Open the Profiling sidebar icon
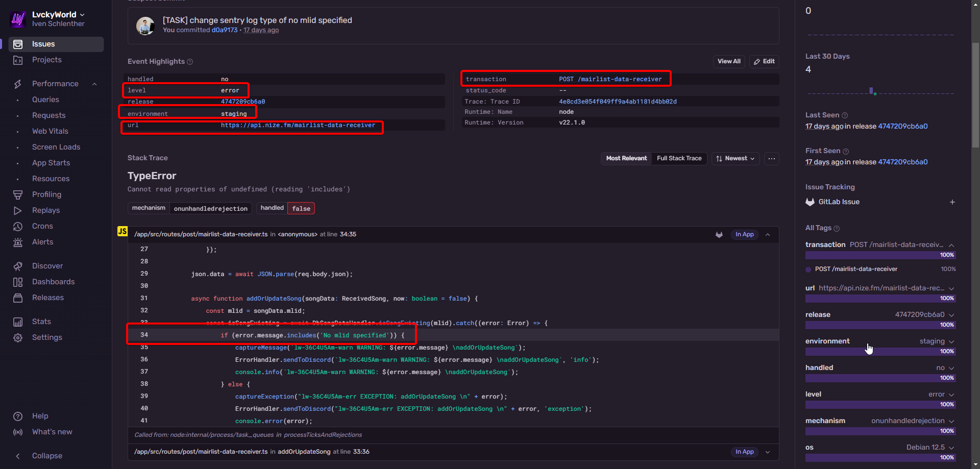The height and width of the screenshot is (469, 980). (18, 194)
